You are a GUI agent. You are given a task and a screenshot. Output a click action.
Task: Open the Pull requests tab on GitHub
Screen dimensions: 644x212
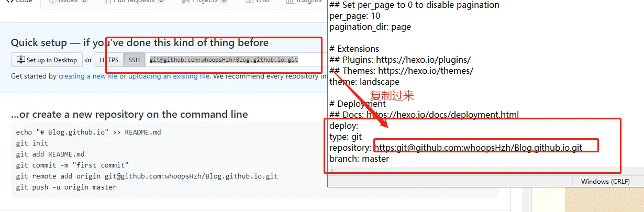135,2
